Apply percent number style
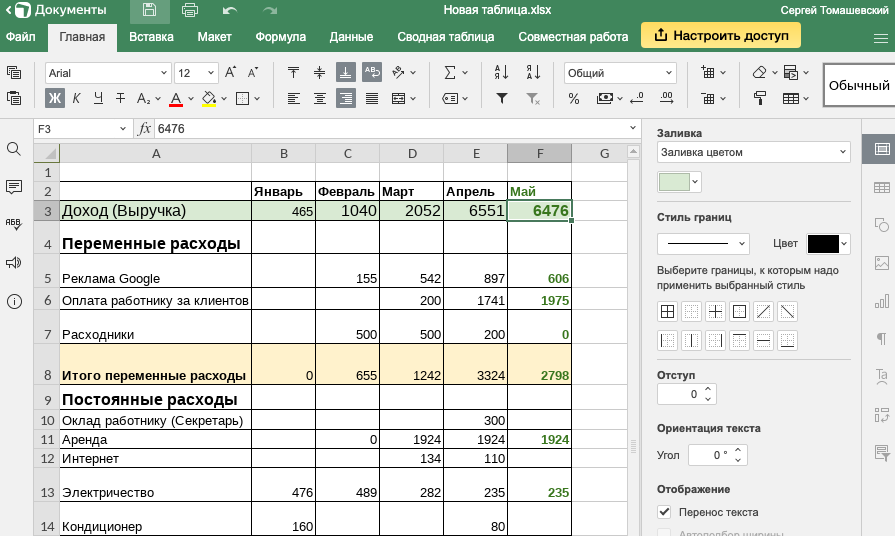The width and height of the screenshot is (895, 536). click(574, 99)
